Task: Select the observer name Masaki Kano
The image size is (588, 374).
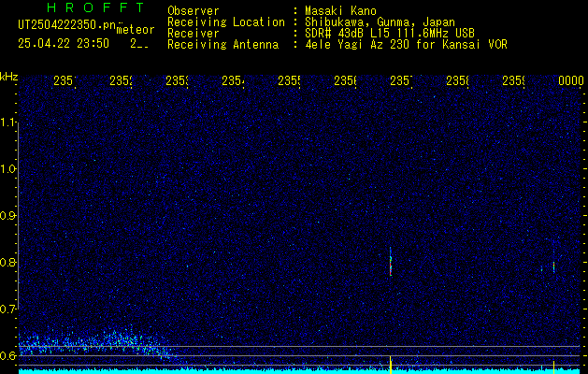Action: (x=340, y=10)
